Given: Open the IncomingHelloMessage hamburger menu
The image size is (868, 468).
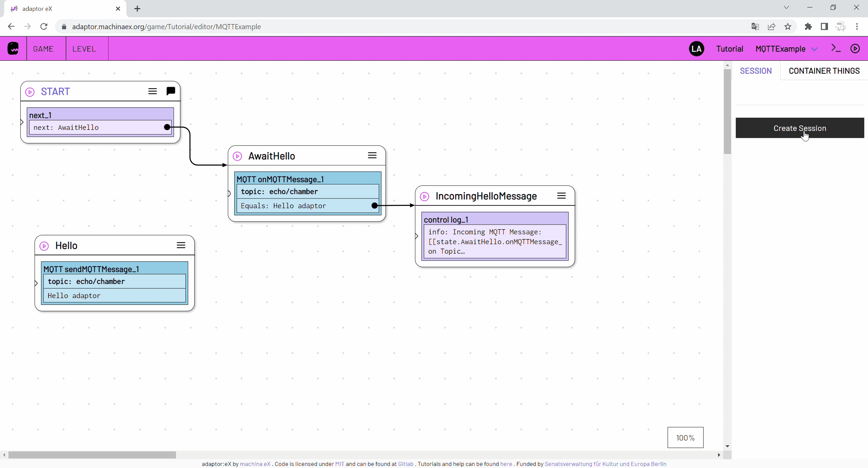Looking at the screenshot, I should (x=561, y=196).
